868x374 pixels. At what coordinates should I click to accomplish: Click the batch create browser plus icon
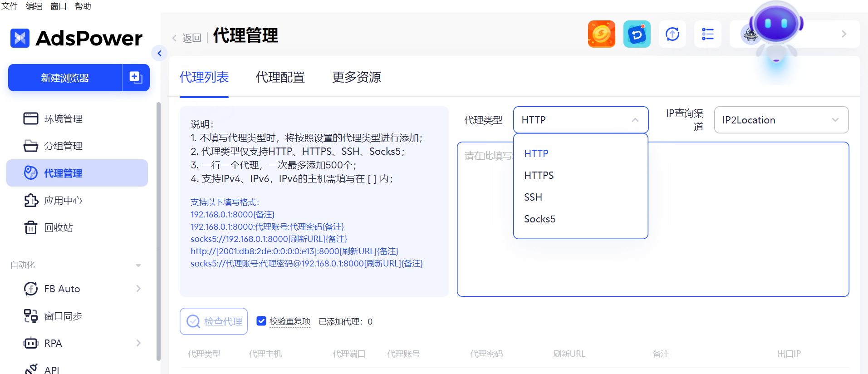click(136, 78)
